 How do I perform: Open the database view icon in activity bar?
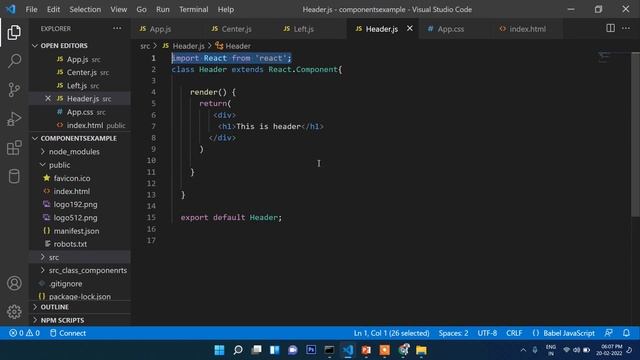pyautogui.click(x=14, y=176)
